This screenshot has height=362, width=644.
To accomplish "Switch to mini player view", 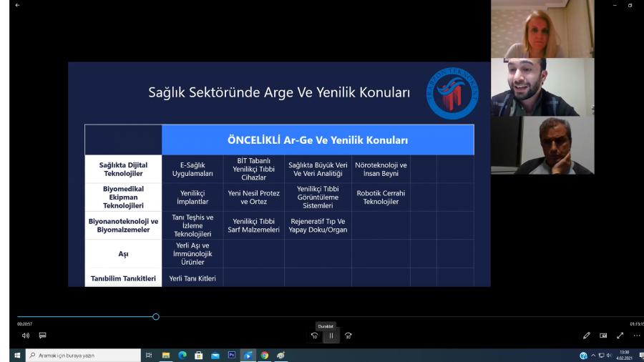I will point(604,335).
